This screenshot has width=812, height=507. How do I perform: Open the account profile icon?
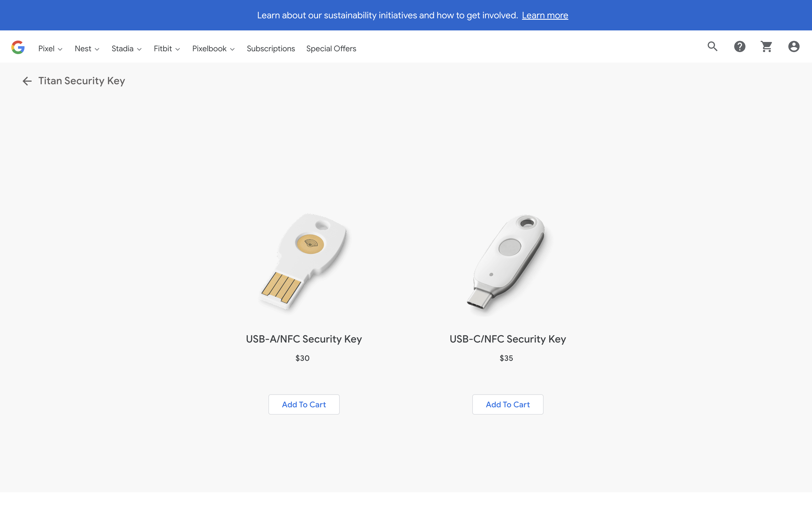click(794, 46)
